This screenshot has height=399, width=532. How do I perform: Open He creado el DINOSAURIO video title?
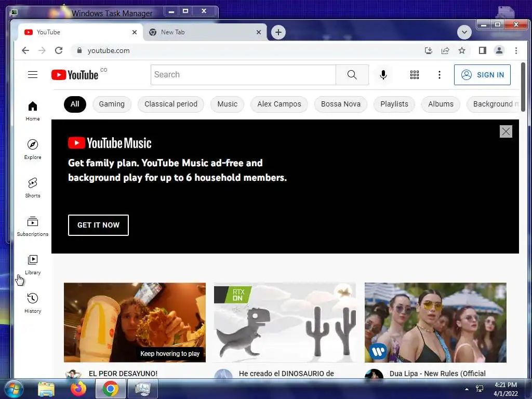[x=286, y=374]
